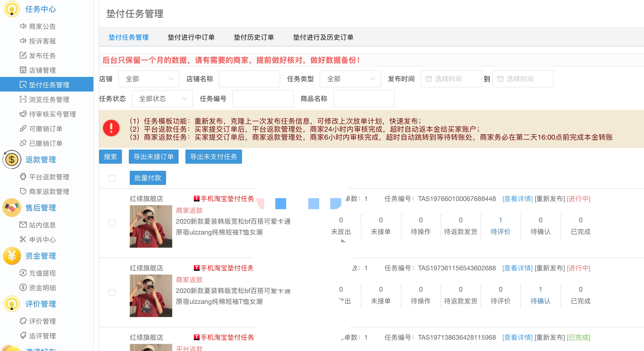This screenshot has width=644, height=351.
Task: Click the 平台返款管理 icon
Action: coord(23,177)
